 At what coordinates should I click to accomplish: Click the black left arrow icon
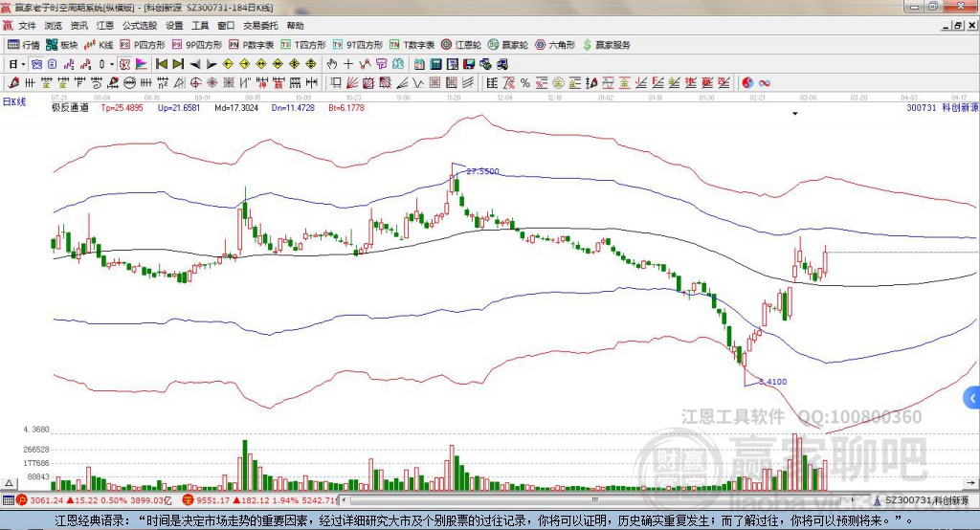tap(195, 64)
